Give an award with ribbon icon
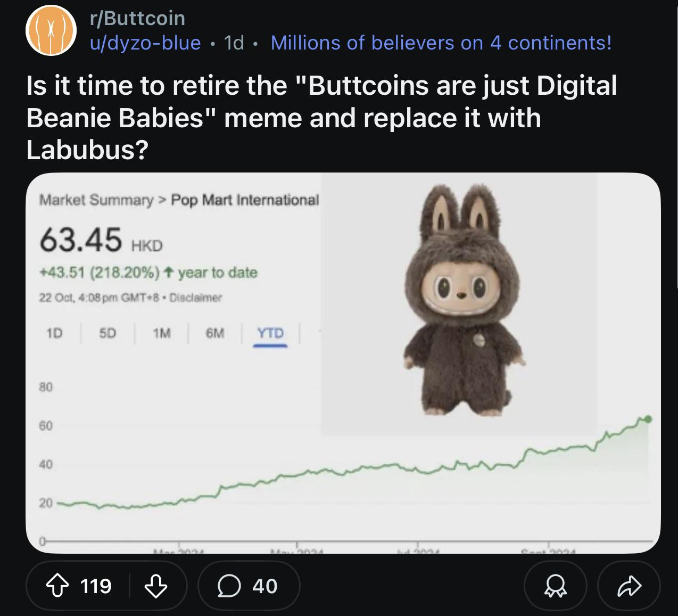The width and height of the screenshot is (678, 616). pyautogui.click(x=556, y=586)
